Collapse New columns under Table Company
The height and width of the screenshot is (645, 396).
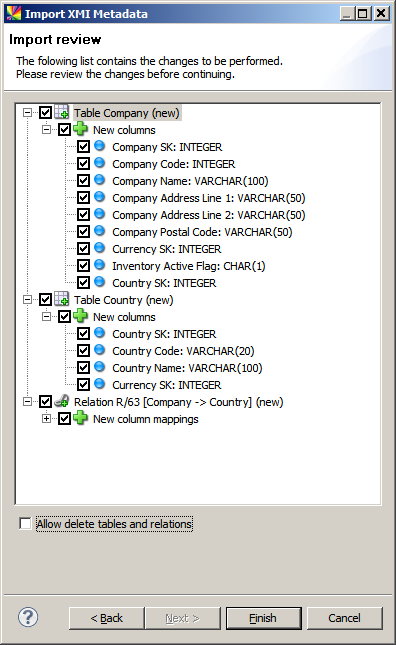pyautogui.click(x=46, y=129)
